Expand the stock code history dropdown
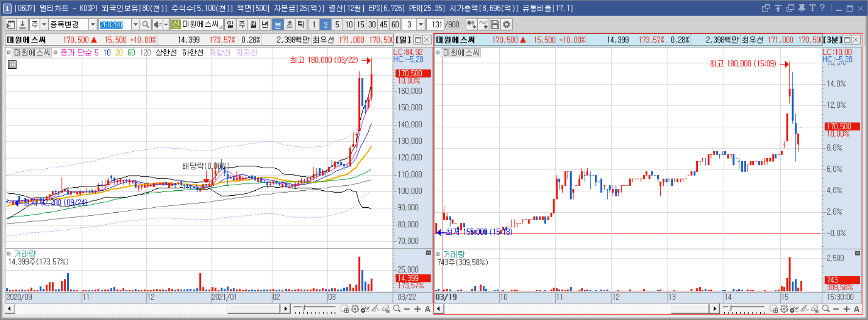The image size is (868, 320). tap(136, 24)
